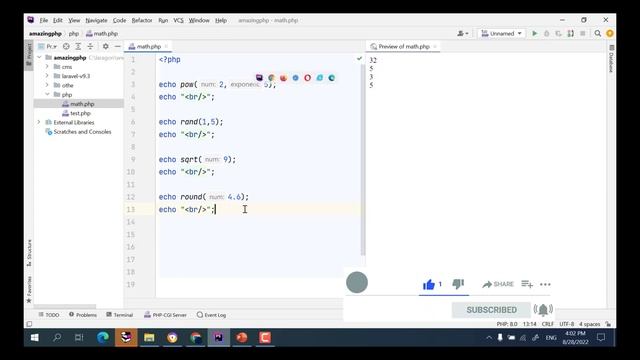Open preview in Chrome browser icon
This screenshot has height=360, width=640.
(x=271, y=78)
